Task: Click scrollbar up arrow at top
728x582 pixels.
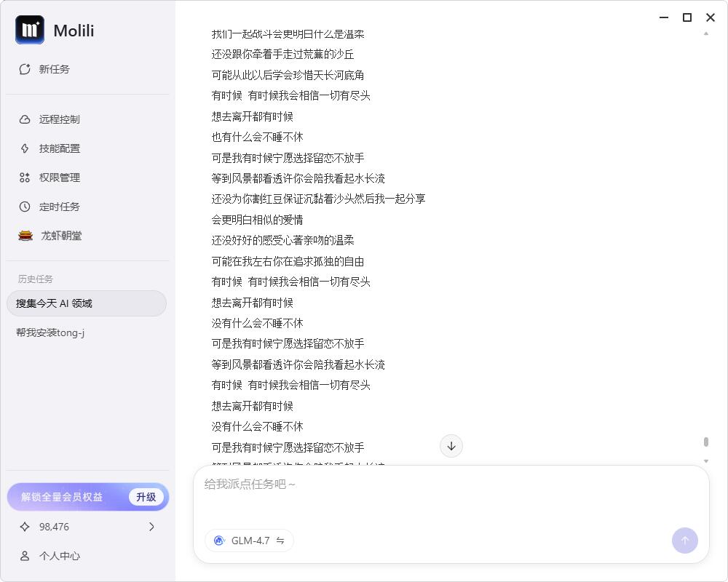Action: tap(705, 33)
